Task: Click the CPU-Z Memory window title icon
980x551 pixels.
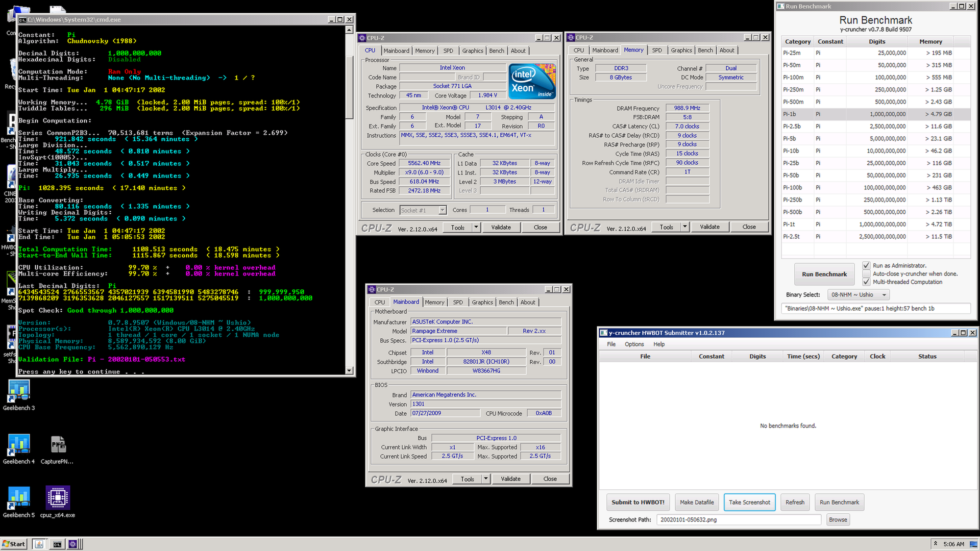Action: click(572, 37)
